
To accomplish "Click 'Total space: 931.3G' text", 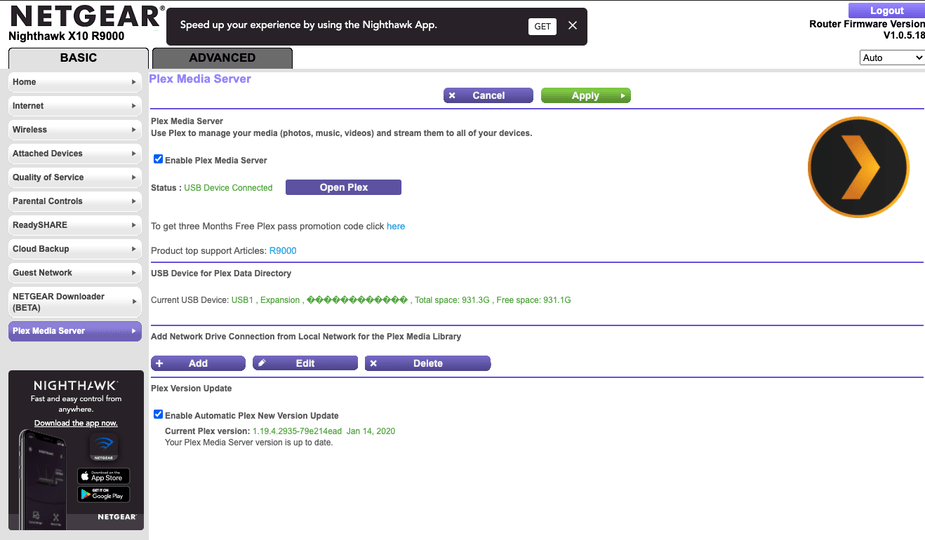I will click(452, 300).
